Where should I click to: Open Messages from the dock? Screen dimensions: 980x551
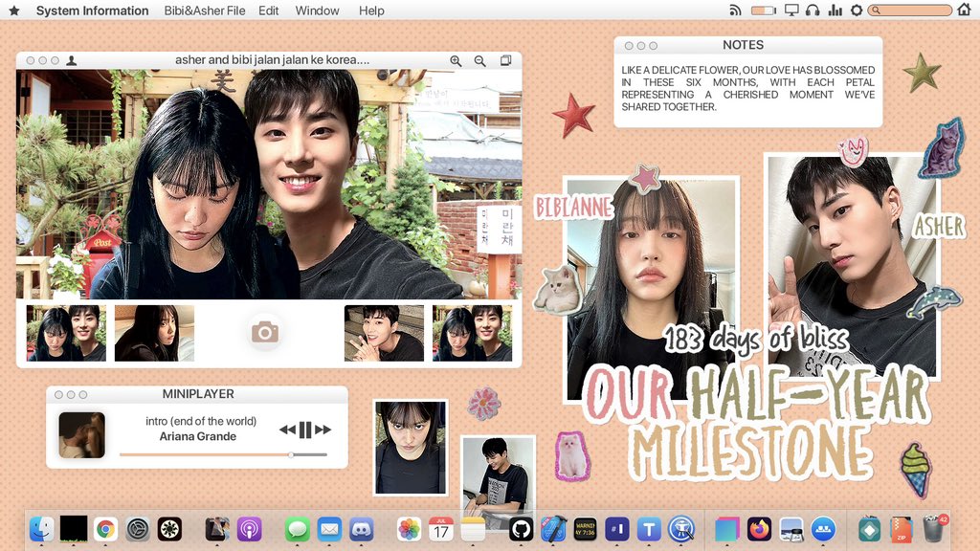click(298, 529)
